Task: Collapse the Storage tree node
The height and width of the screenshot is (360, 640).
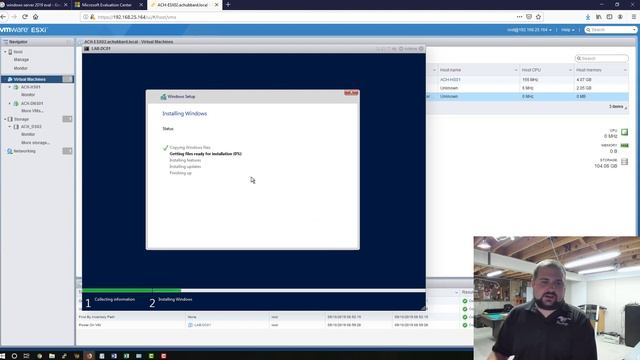Action: [5, 119]
